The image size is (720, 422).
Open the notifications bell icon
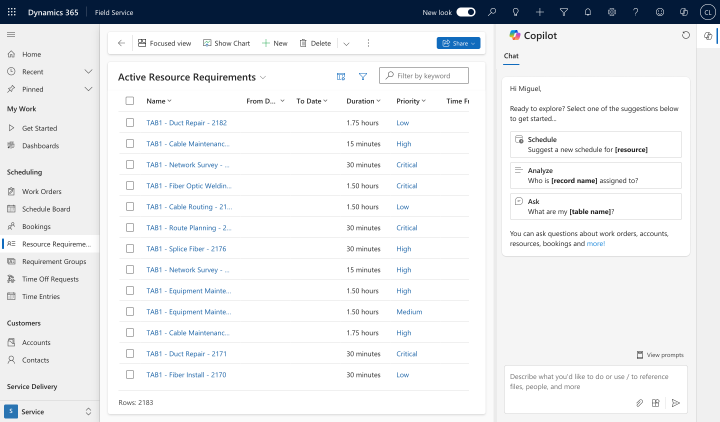(588, 12)
